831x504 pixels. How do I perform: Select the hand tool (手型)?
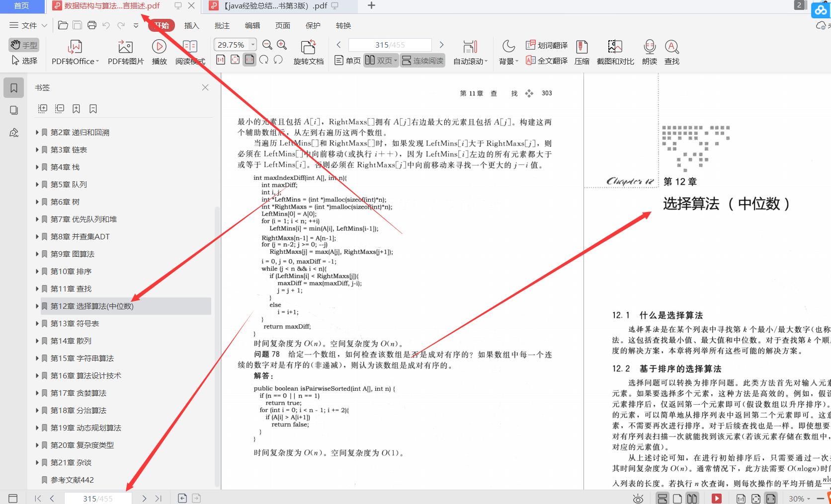click(x=24, y=45)
